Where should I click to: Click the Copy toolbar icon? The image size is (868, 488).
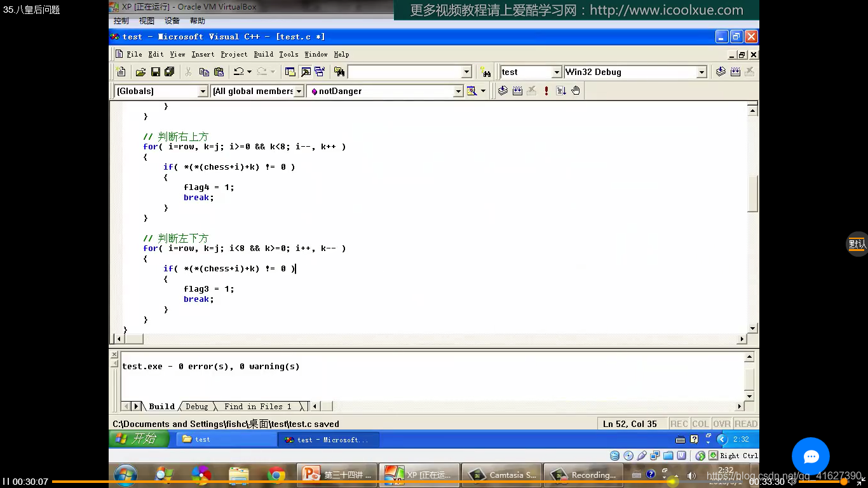(x=204, y=72)
